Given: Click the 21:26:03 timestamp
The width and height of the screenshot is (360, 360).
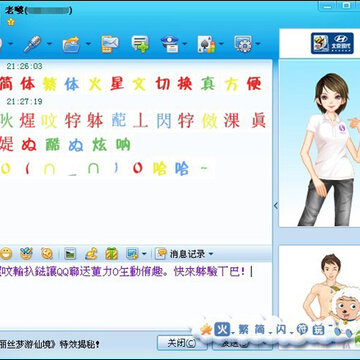Looking at the screenshot, I should (x=24, y=66).
